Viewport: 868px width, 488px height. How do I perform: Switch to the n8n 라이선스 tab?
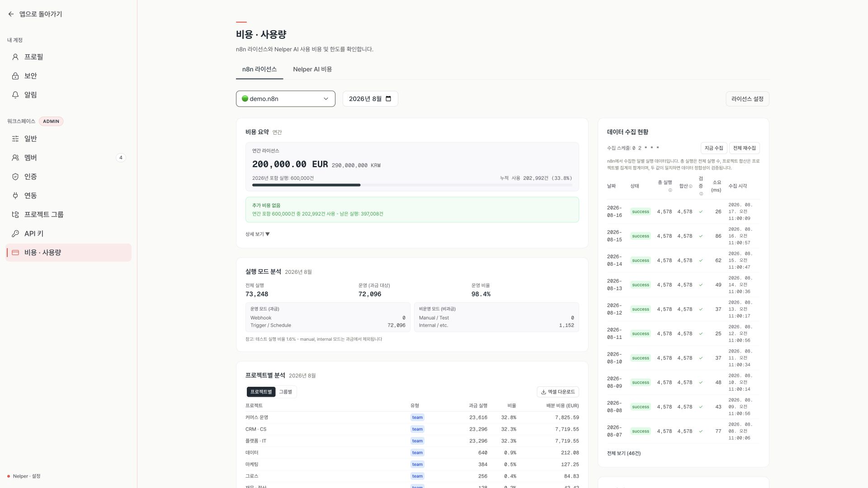pos(259,69)
